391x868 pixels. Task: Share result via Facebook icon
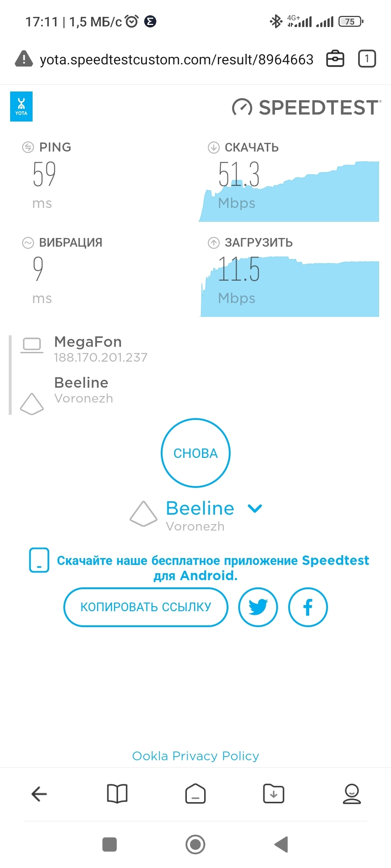308,607
